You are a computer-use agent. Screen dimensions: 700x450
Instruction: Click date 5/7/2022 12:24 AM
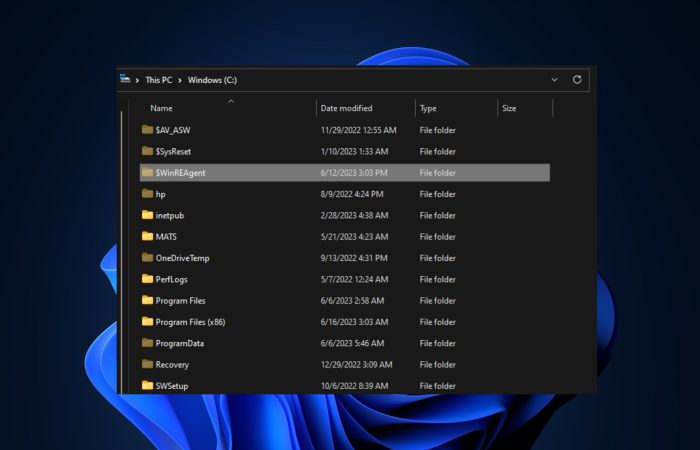(354, 279)
